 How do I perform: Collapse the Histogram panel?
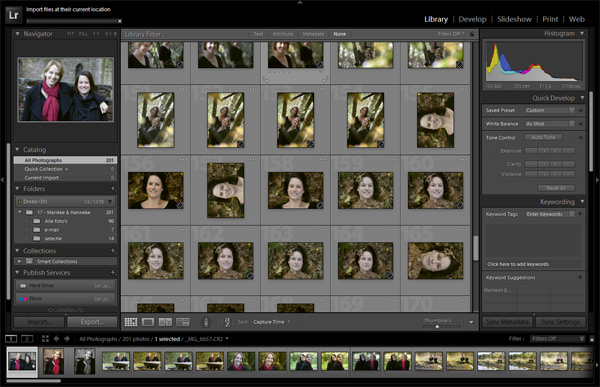582,34
